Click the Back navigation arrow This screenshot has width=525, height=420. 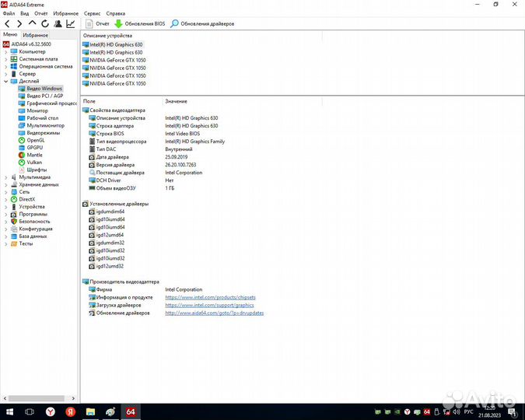coord(7,24)
